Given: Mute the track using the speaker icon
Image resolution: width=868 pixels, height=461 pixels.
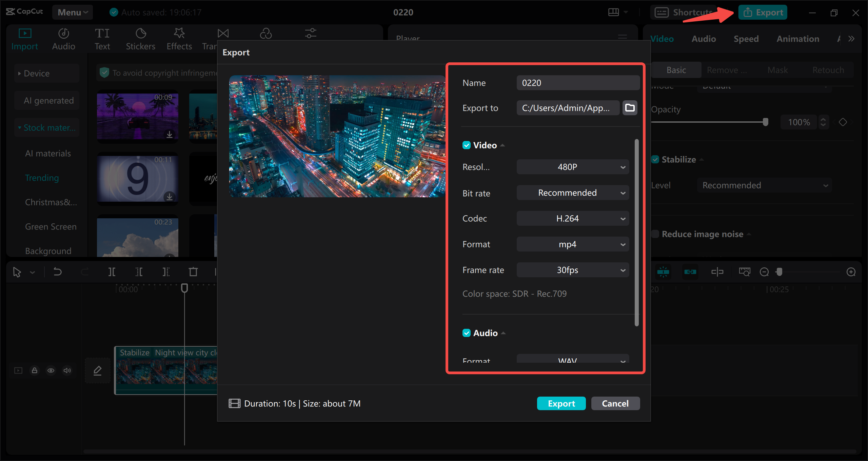Looking at the screenshot, I should pos(67,370).
